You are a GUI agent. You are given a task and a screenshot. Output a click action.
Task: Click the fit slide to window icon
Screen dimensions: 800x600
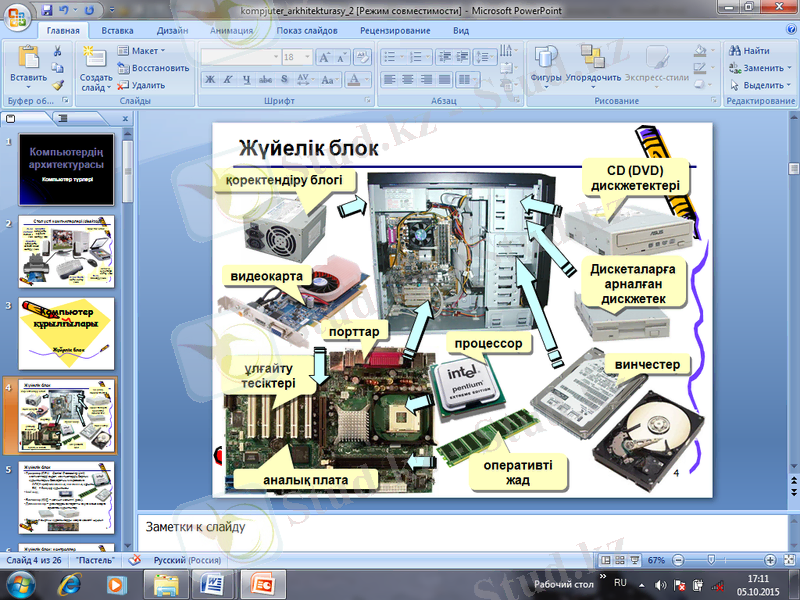787,560
